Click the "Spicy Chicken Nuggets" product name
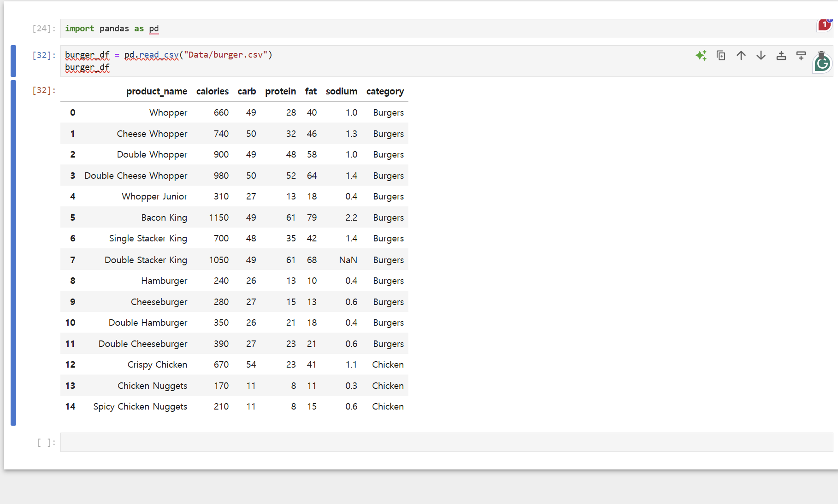The width and height of the screenshot is (838, 504). [x=140, y=406]
